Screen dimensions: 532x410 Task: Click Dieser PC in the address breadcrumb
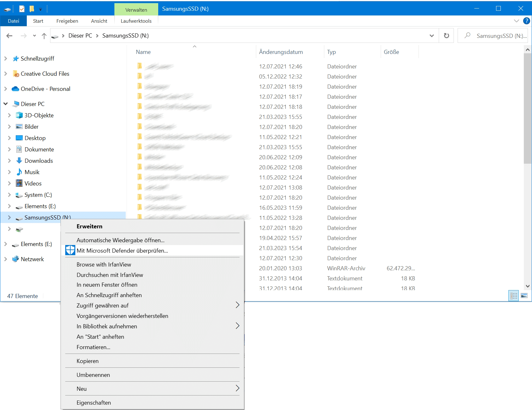(80, 36)
